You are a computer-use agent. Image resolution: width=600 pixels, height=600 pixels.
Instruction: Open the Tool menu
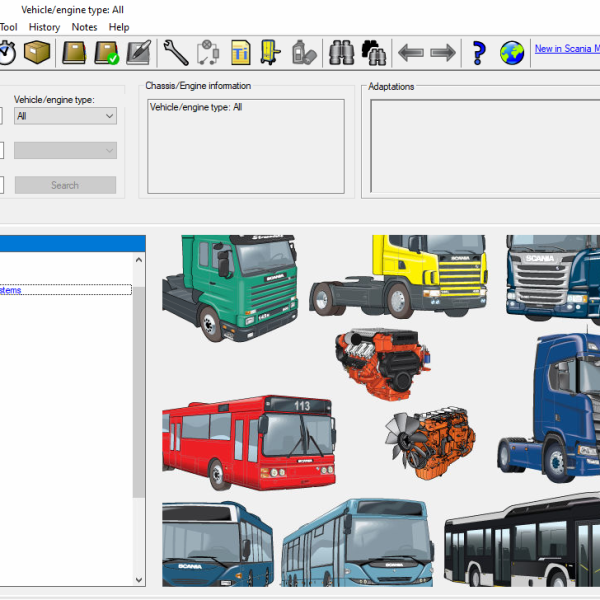pos(8,27)
